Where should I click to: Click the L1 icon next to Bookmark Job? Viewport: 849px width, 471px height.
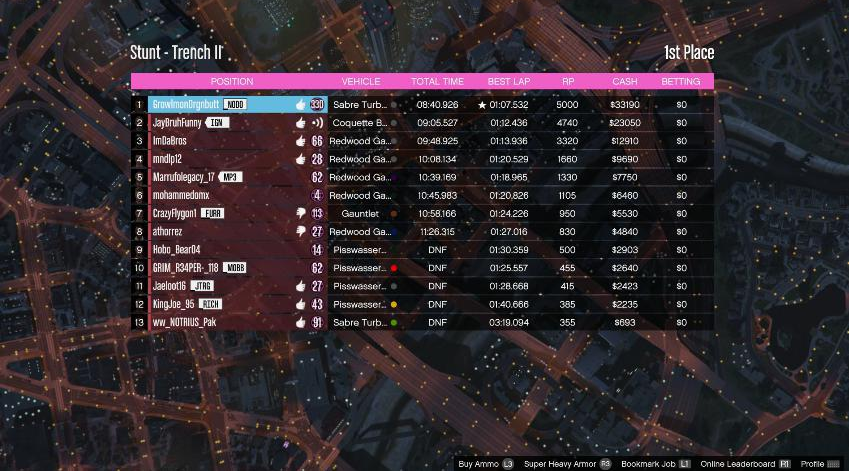pyautogui.click(x=685, y=464)
